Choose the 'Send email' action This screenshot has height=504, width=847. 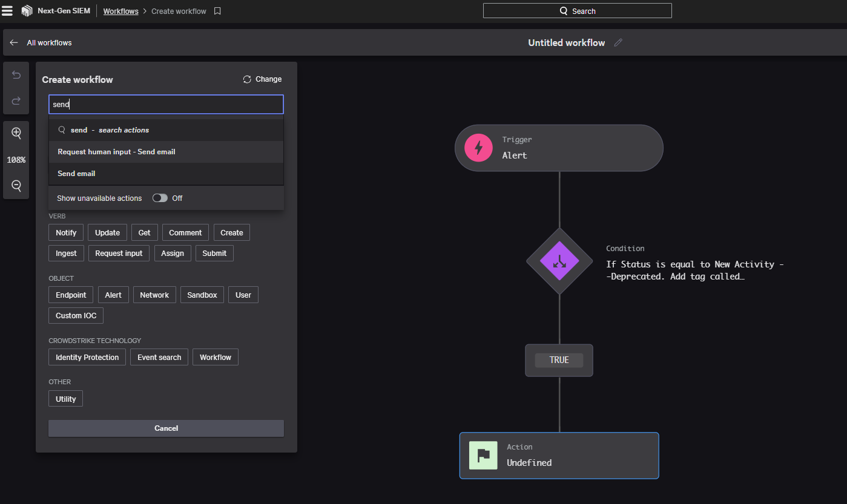tap(166, 174)
